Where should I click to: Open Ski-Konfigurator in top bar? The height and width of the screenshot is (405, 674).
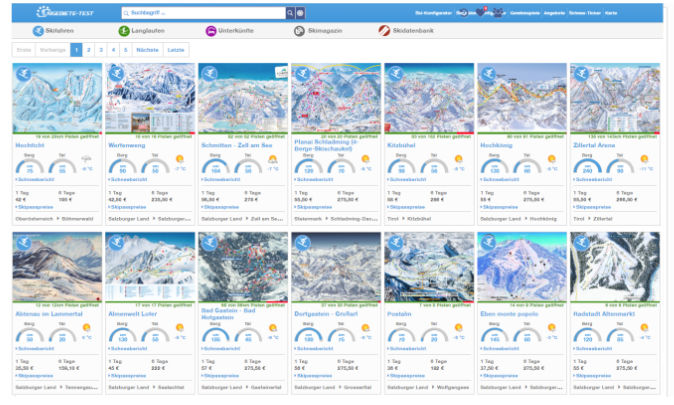433,13
